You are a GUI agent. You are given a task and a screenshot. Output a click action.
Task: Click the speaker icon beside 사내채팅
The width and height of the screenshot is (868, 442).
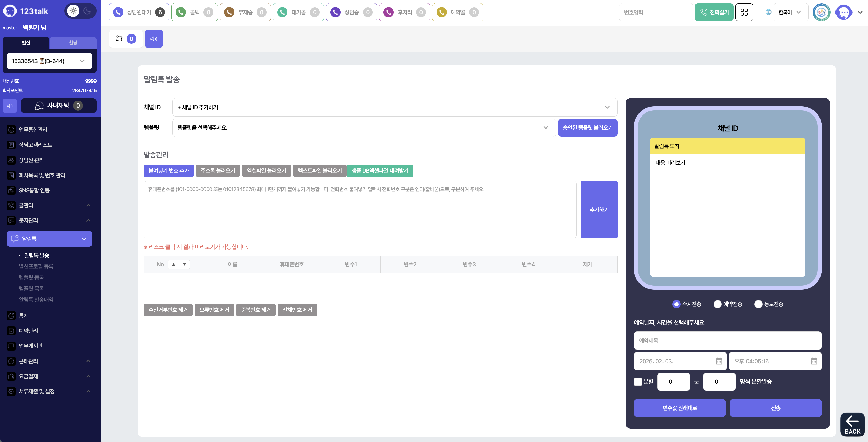pyautogui.click(x=10, y=106)
